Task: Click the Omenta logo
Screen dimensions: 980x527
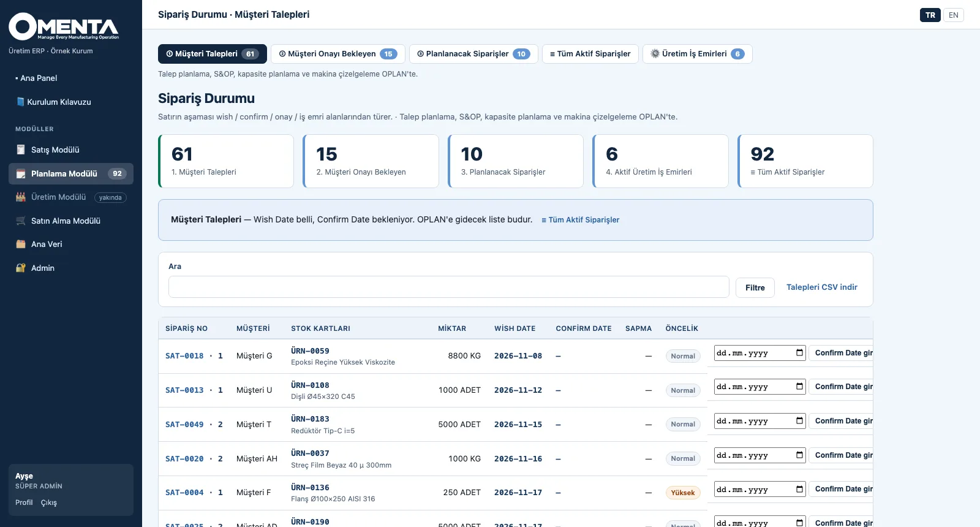Action: (x=64, y=27)
